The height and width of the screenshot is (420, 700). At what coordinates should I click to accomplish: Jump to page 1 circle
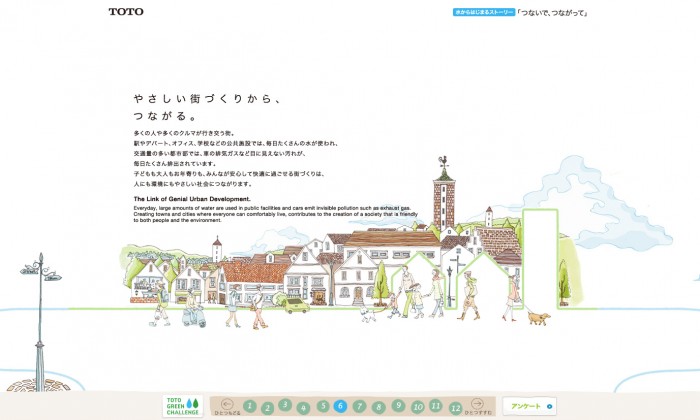click(x=249, y=406)
